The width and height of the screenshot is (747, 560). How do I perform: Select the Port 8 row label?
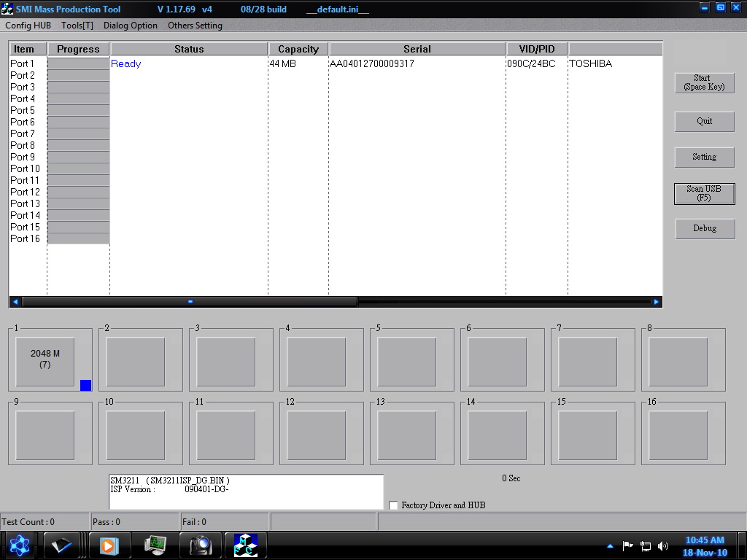pos(23,145)
